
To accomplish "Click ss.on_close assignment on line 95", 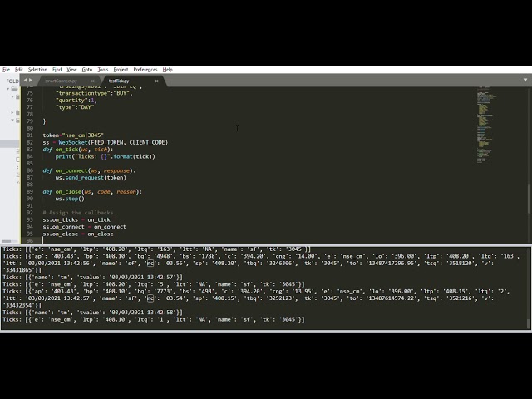I will 78,234.
